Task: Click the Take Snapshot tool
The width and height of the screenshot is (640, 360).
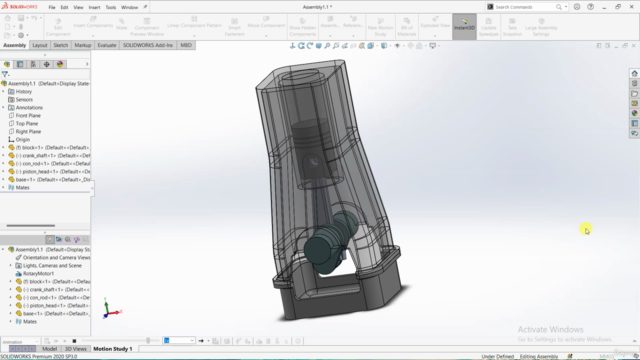Action: 512,27
